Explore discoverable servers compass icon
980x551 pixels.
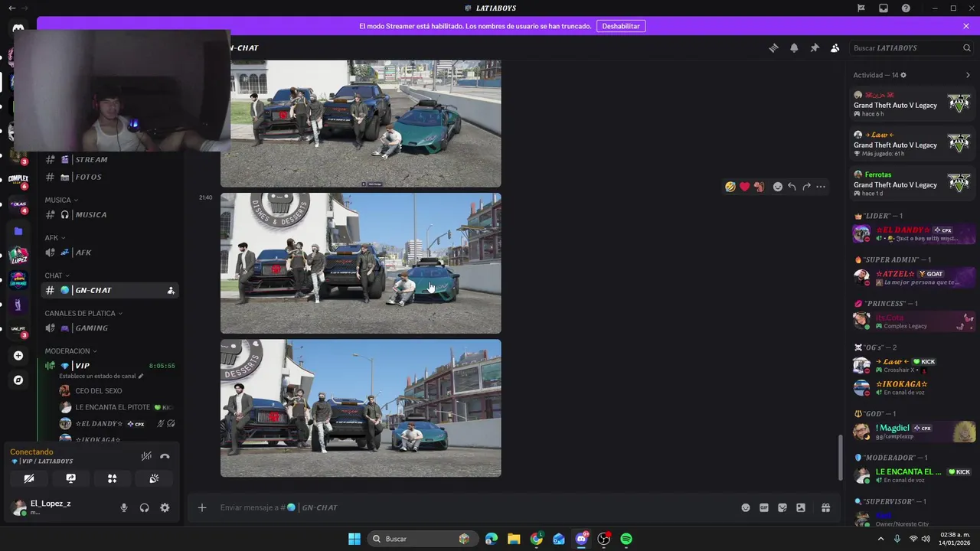(x=18, y=380)
